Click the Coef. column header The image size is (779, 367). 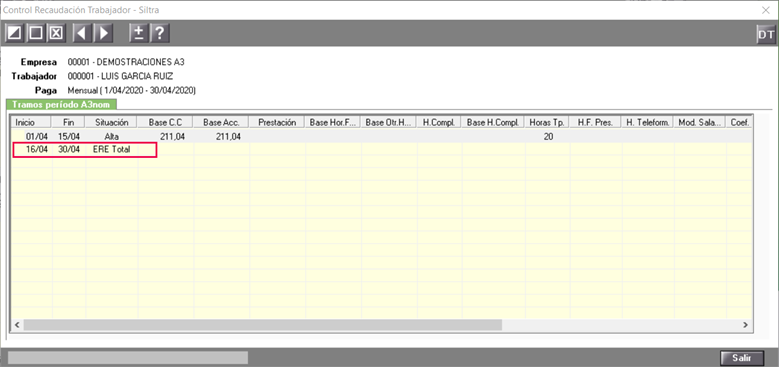pyautogui.click(x=739, y=122)
